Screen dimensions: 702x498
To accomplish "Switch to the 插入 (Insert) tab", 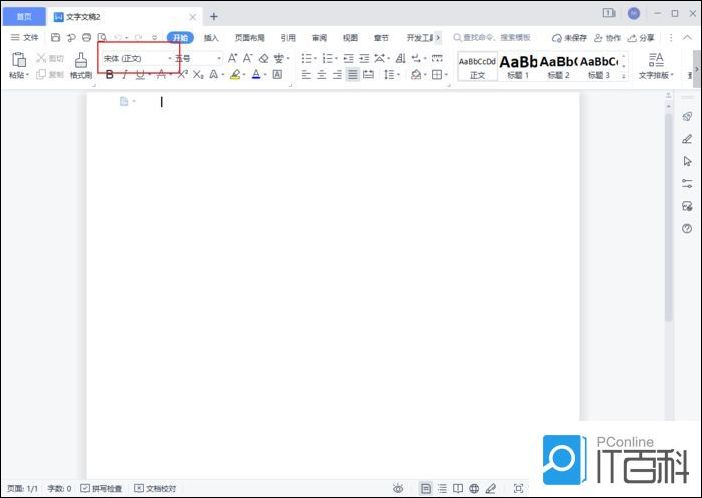I will [211, 38].
